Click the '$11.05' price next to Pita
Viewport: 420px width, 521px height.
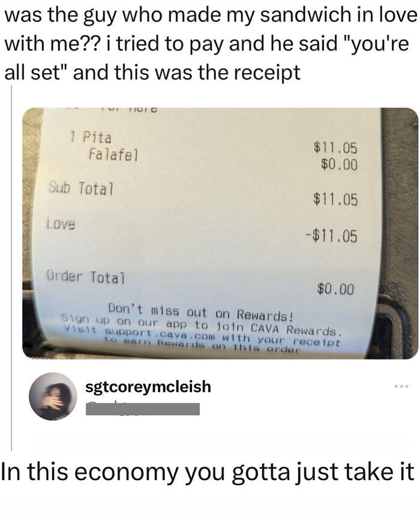point(335,148)
